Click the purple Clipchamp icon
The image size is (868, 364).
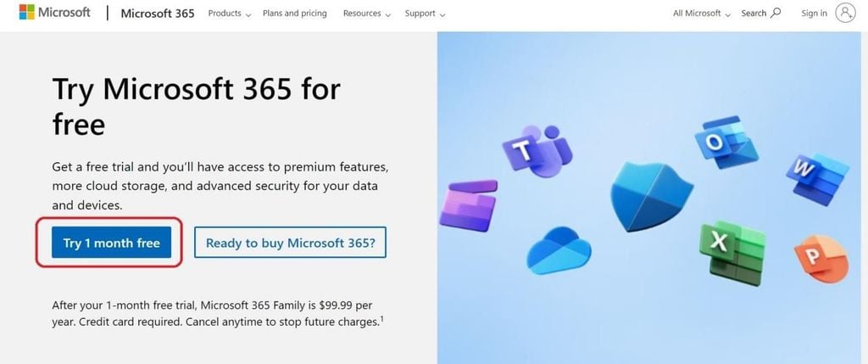pos(469,204)
